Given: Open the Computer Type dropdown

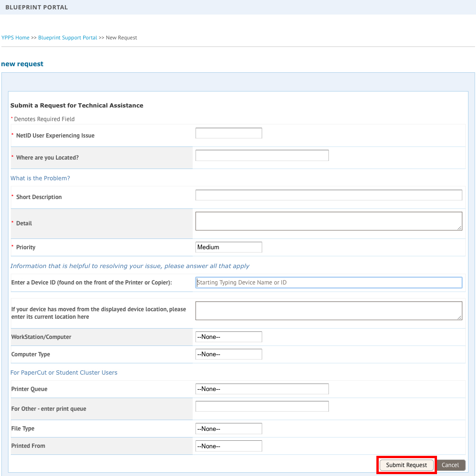Looking at the screenshot, I should click(x=228, y=354).
